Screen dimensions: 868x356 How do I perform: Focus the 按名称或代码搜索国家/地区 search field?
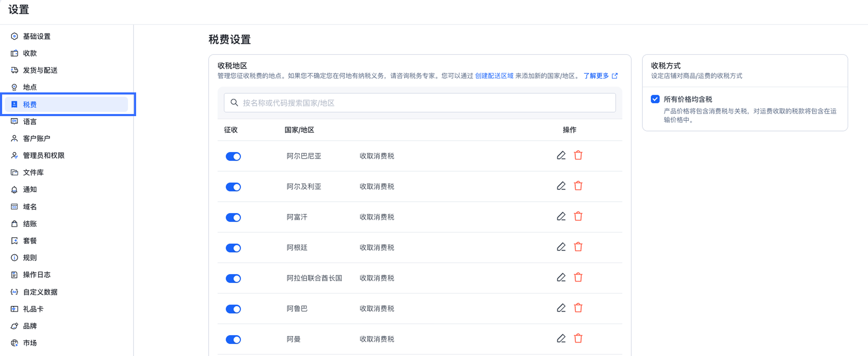(x=420, y=103)
